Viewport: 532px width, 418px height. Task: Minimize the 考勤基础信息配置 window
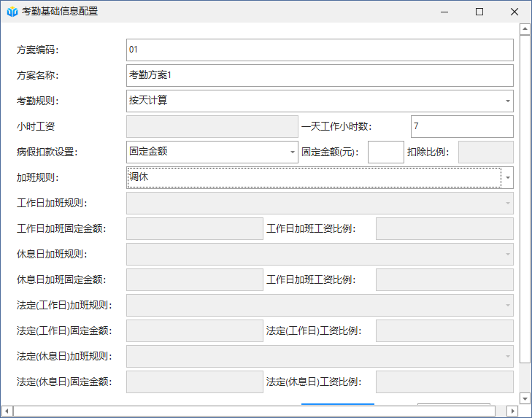point(444,12)
